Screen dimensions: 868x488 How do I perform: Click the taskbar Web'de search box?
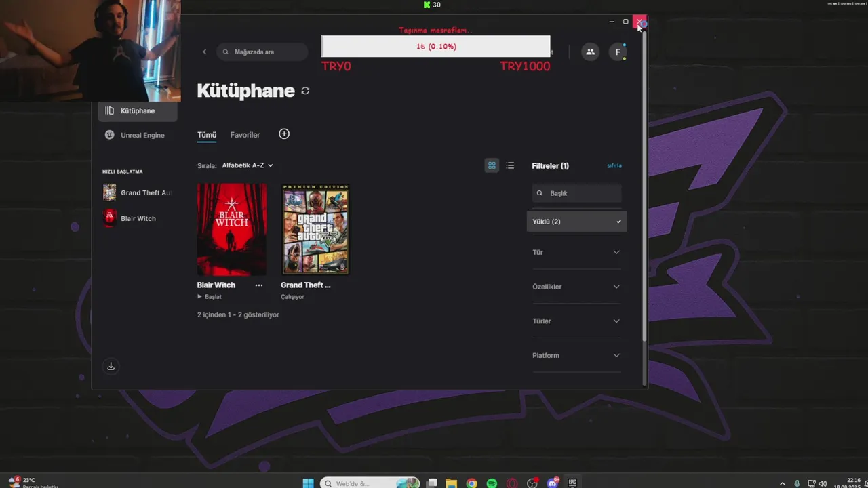pyautogui.click(x=370, y=483)
